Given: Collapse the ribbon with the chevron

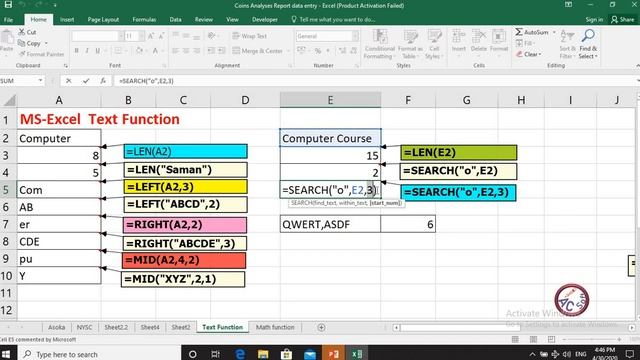Looking at the screenshot, I should coord(637,65).
